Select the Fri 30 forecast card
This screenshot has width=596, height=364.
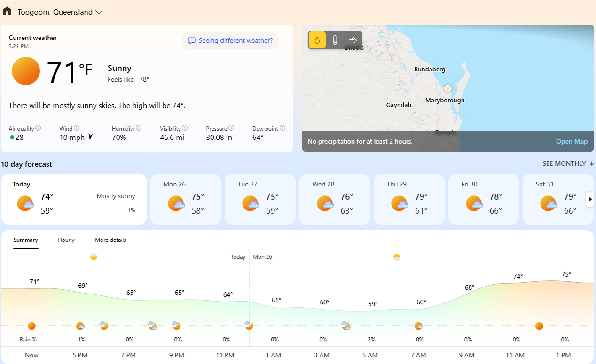484,199
